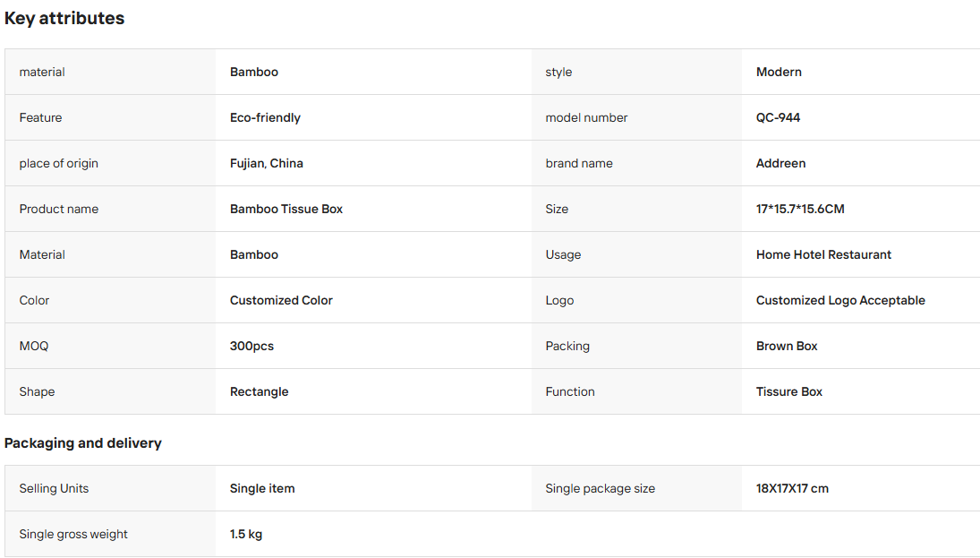Select the Single item selling units value
Image resolution: width=980 pixels, height=558 pixels.
pos(262,488)
